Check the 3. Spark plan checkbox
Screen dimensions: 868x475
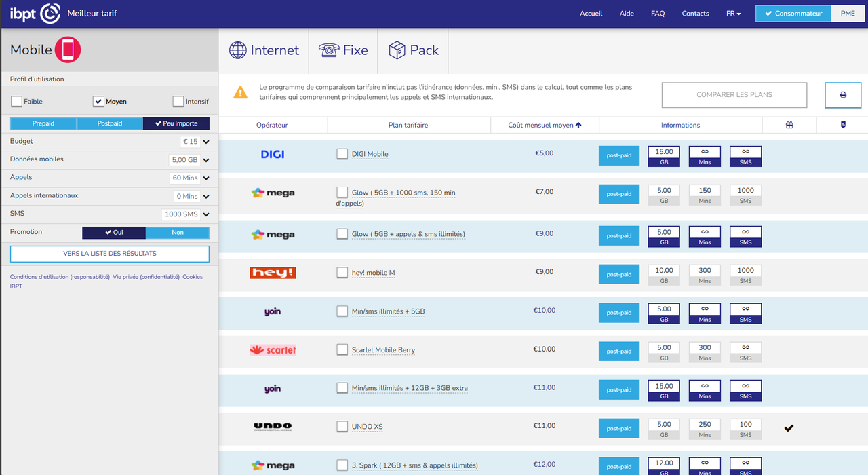pos(342,465)
